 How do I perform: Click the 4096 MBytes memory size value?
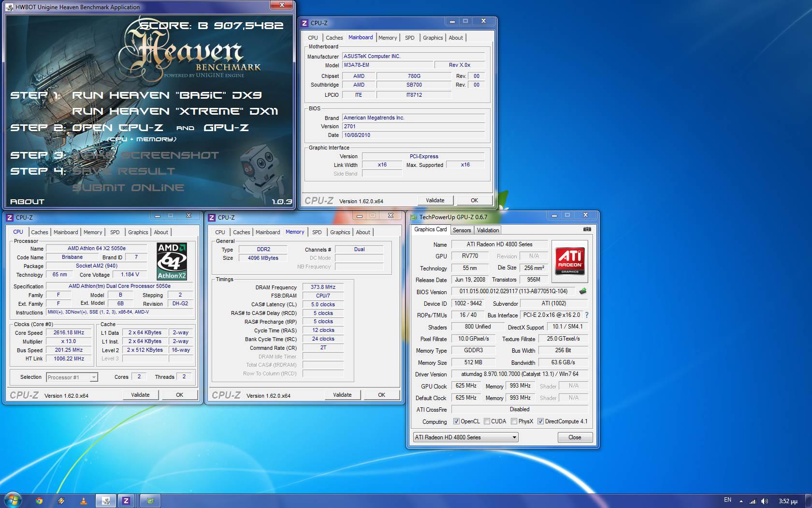[x=263, y=258]
